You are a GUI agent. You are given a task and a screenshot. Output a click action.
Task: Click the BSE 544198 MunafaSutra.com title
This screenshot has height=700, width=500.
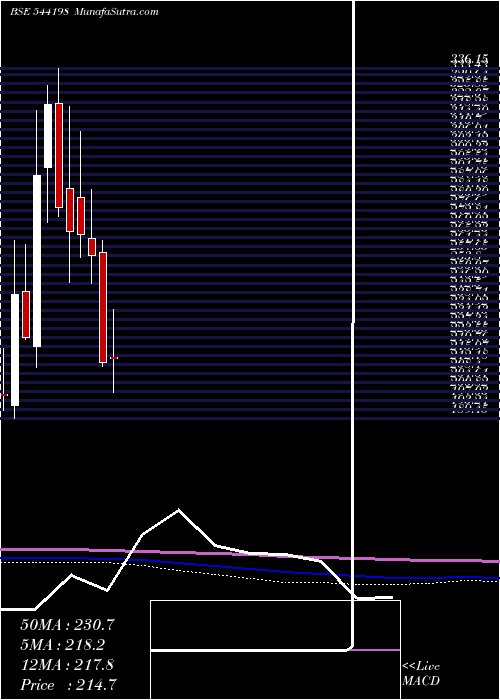(x=84, y=12)
